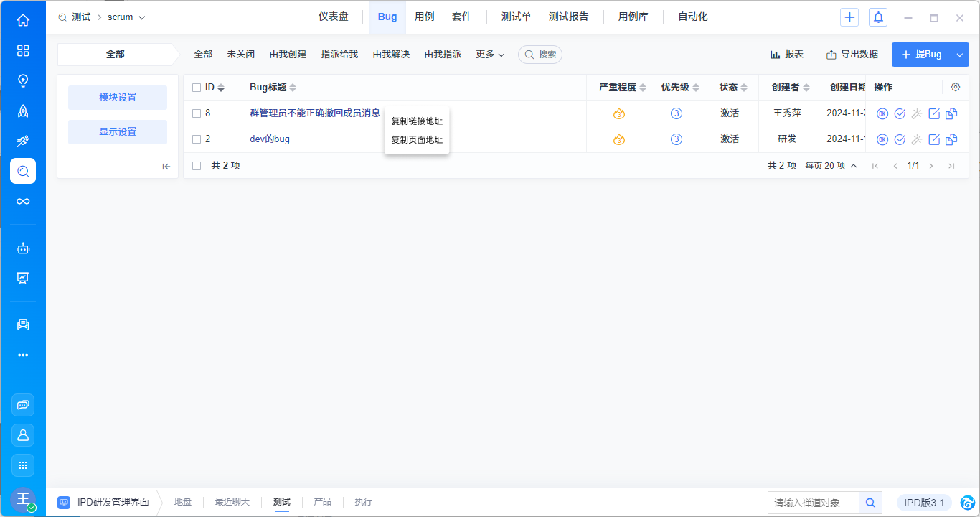Click the resolve checkmark icon for bug 8
This screenshot has width=980, height=517.
pyautogui.click(x=900, y=113)
